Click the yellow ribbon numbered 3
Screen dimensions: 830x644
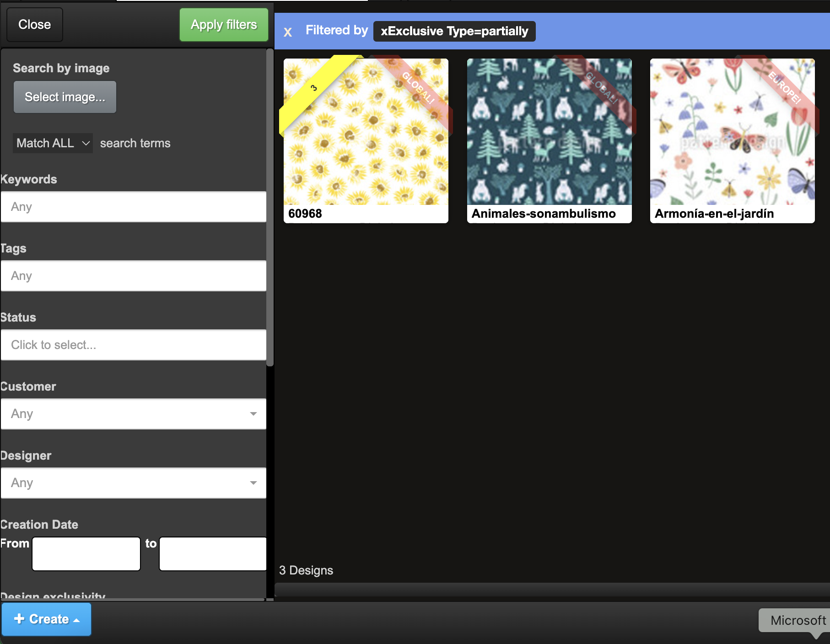coord(314,88)
